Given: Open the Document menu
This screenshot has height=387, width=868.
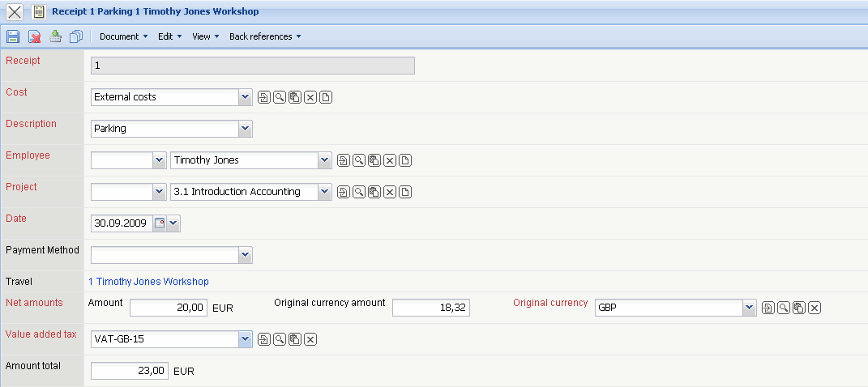Looking at the screenshot, I should tap(123, 36).
